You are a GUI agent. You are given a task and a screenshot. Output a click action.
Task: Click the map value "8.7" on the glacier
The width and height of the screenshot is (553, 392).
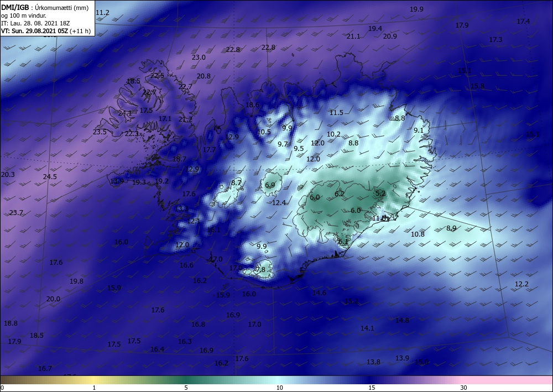point(236,182)
